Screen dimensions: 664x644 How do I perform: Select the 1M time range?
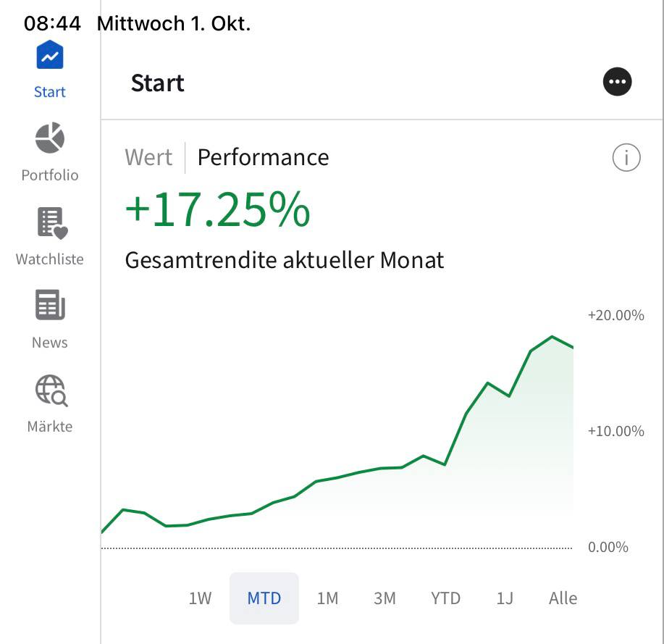pos(327,598)
